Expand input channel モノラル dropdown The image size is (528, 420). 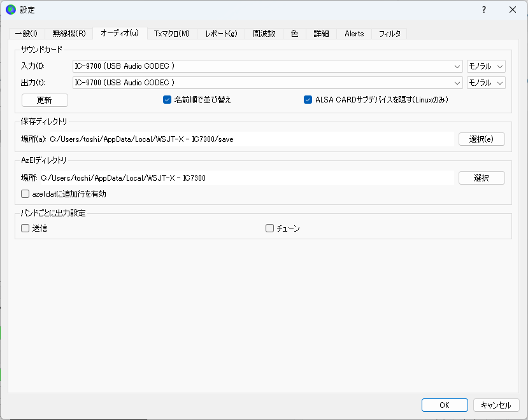486,66
